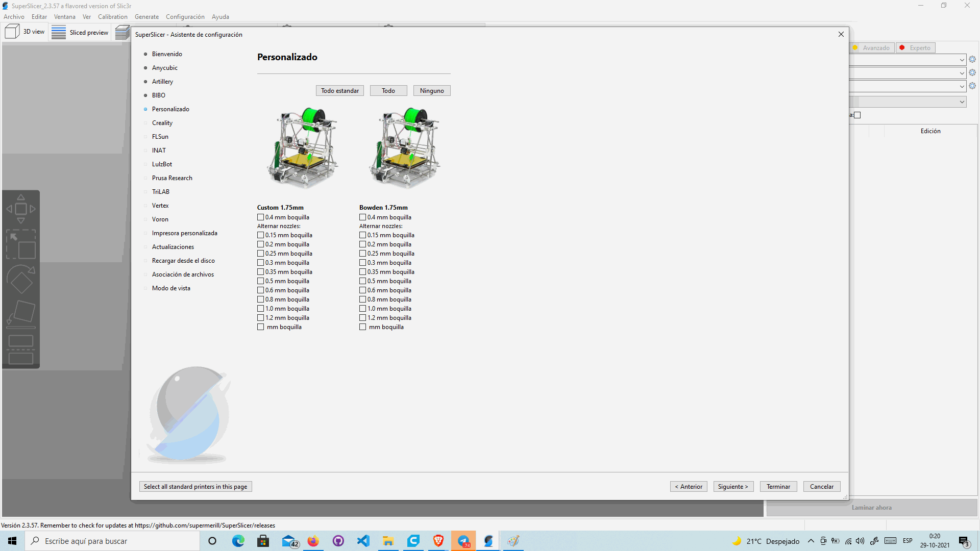Click Windows search box in taskbar
980x551 pixels.
click(x=112, y=541)
